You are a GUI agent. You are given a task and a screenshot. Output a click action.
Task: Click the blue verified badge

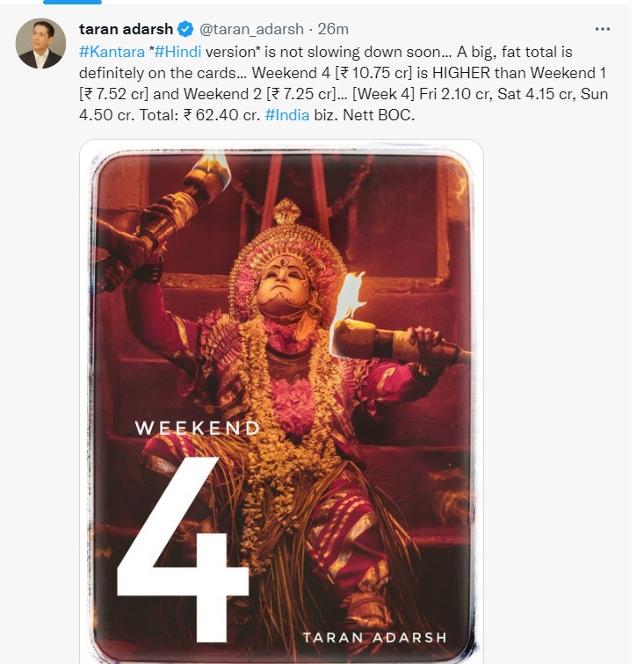pyautogui.click(x=186, y=29)
